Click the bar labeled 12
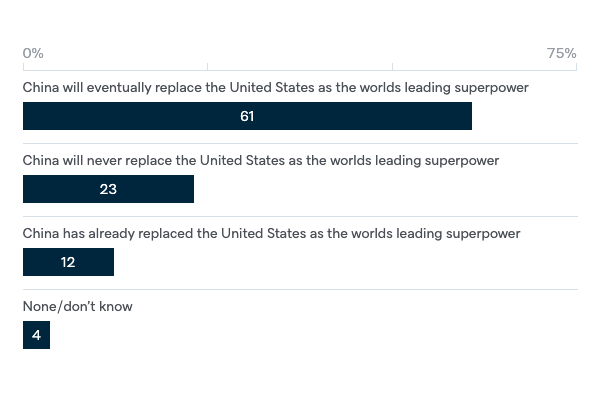 click(68, 262)
